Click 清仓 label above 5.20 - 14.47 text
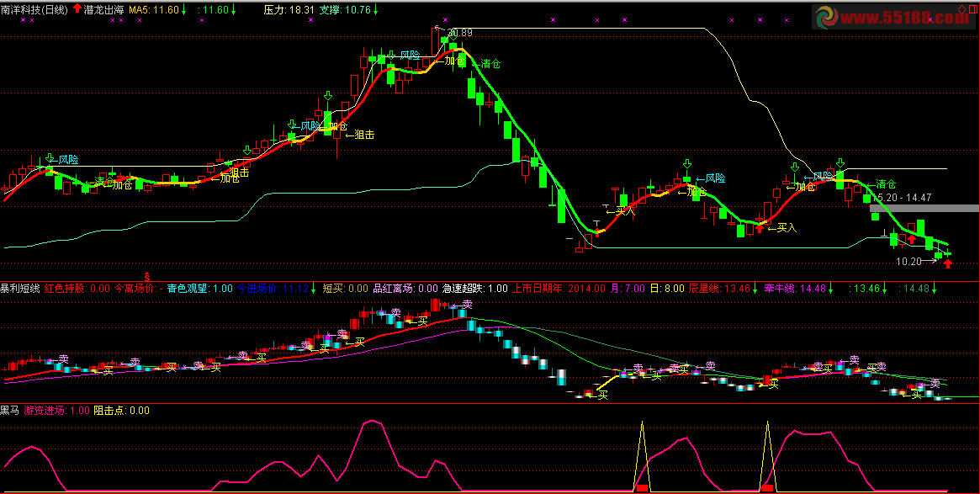This screenshot has width=980, height=494. pos(886,183)
